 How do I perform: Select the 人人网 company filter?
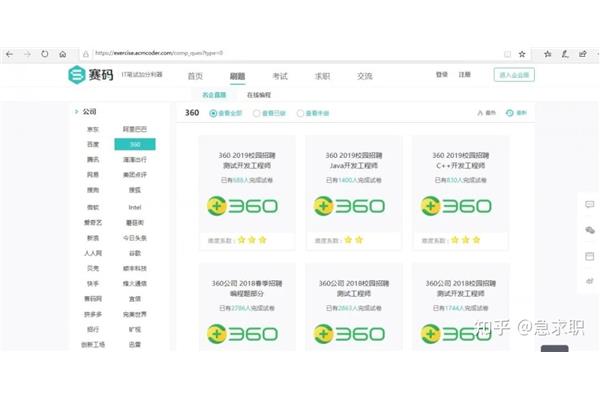coord(93,253)
